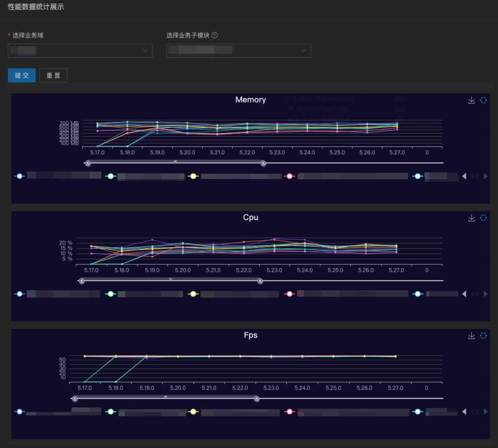Go to next Fps legend page
Image resolution: width=498 pixels, height=448 pixels.
pos(486,412)
